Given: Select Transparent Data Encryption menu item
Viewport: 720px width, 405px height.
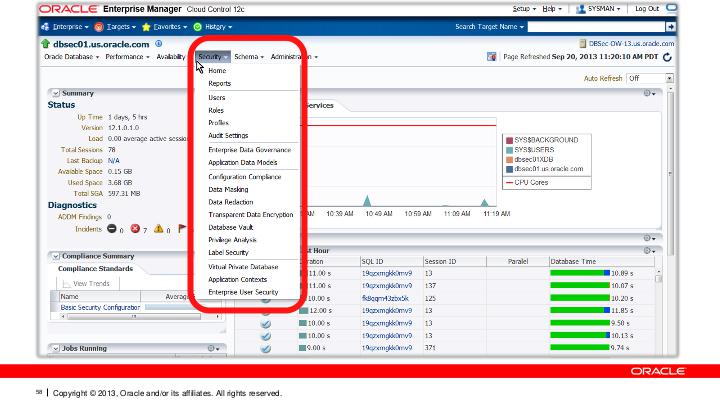Looking at the screenshot, I should click(250, 215).
